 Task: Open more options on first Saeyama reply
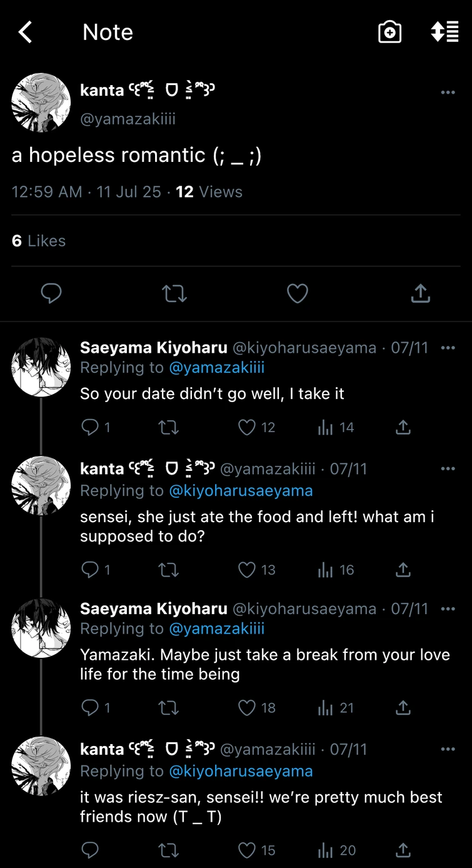click(x=448, y=348)
